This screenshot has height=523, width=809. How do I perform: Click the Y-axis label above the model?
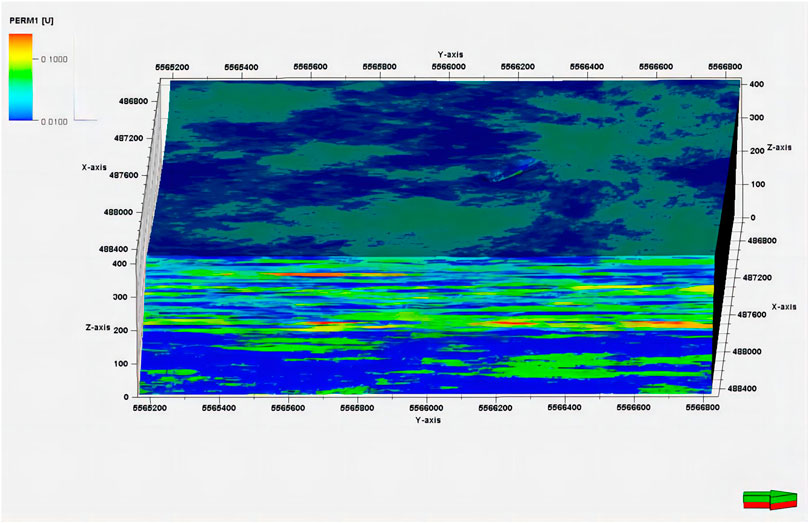(x=450, y=54)
